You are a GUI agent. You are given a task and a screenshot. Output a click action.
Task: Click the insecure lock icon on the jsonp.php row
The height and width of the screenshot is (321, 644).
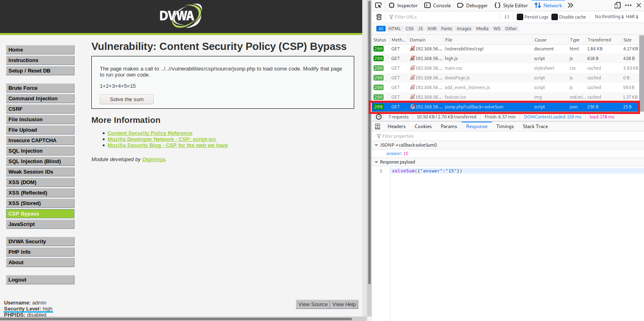tap(412, 107)
